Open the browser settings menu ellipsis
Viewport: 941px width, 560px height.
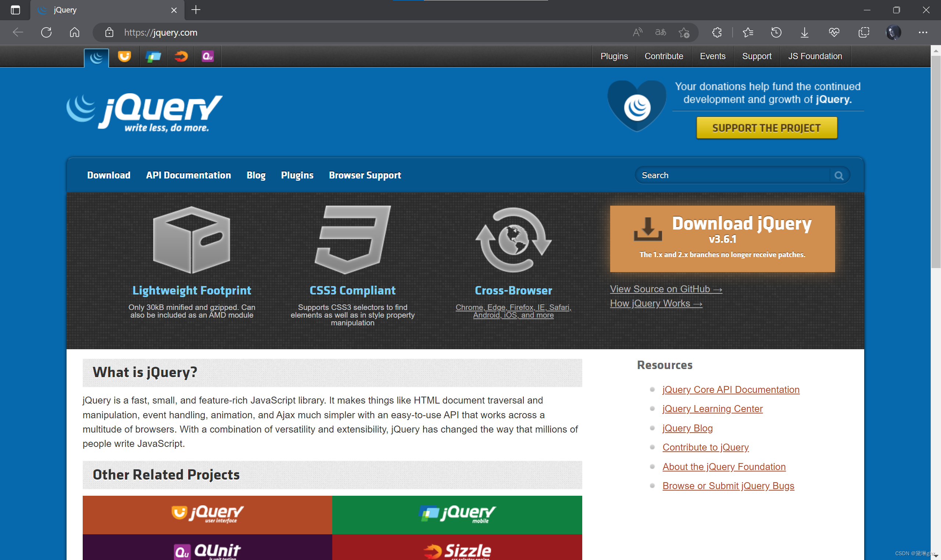pyautogui.click(x=923, y=32)
